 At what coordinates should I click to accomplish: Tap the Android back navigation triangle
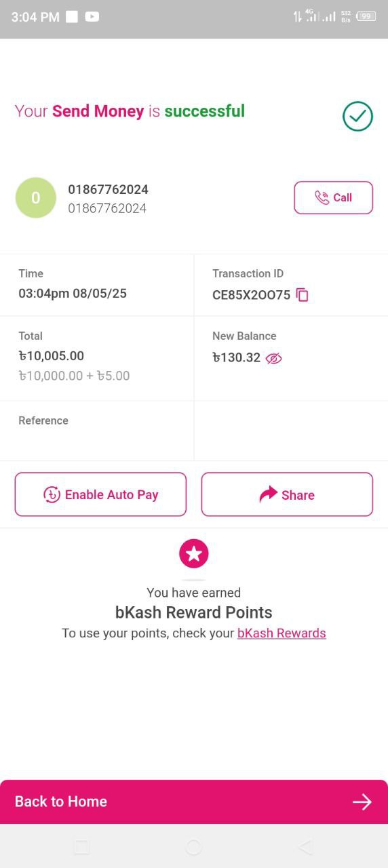[305, 846]
